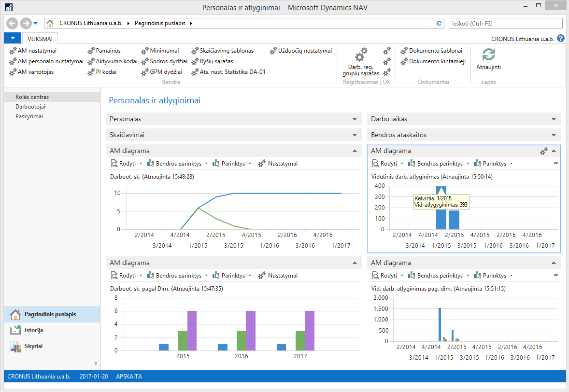Open Aktyvumo kodai in the ribbon

113,61
